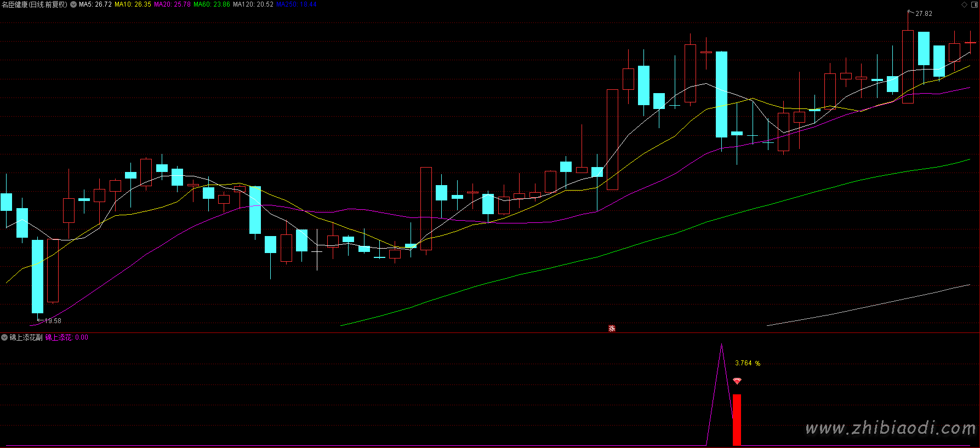Expand the 锦上添花副 indicator dropdown arrow

tap(4, 337)
